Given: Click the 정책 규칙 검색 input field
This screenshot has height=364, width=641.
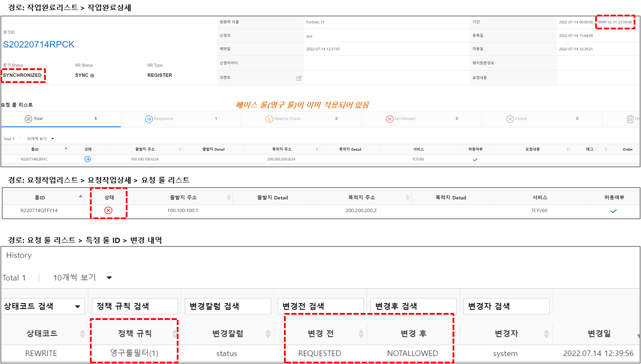Looking at the screenshot, I should point(135,306).
